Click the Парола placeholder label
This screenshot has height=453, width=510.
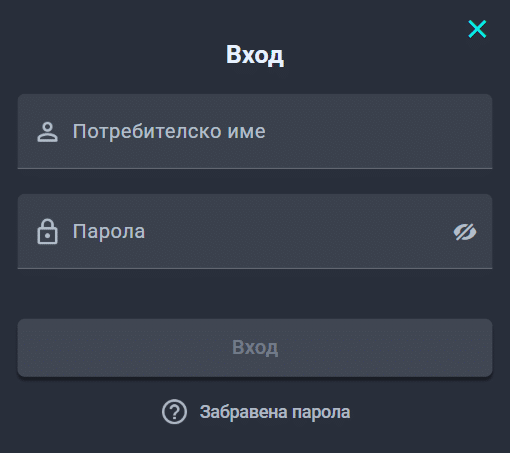click(x=109, y=231)
